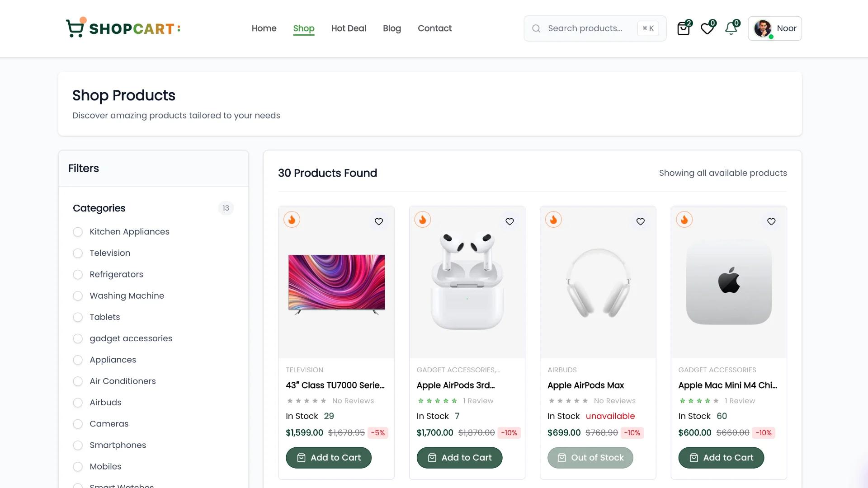Image resolution: width=868 pixels, height=488 pixels.
Task: Add the TU7000 TV to favorites heart
Action: (378, 221)
